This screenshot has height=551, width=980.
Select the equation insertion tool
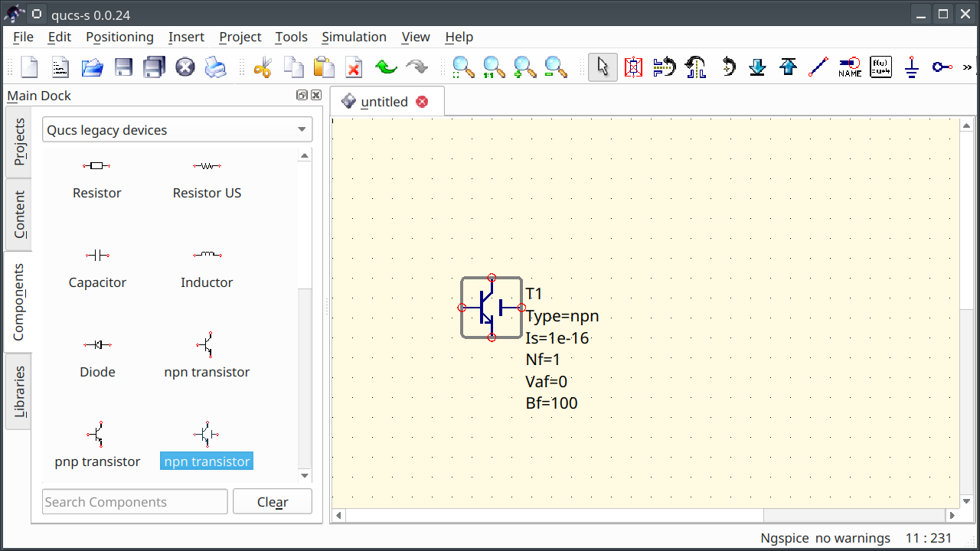pos(880,67)
